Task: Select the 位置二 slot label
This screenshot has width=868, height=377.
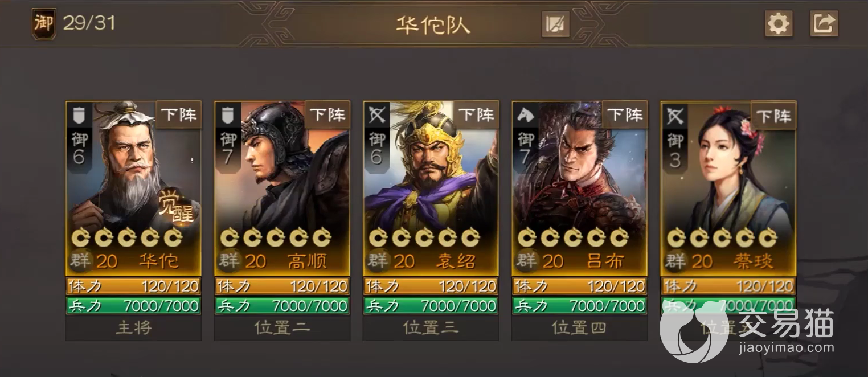Action: pyautogui.click(x=282, y=328)
